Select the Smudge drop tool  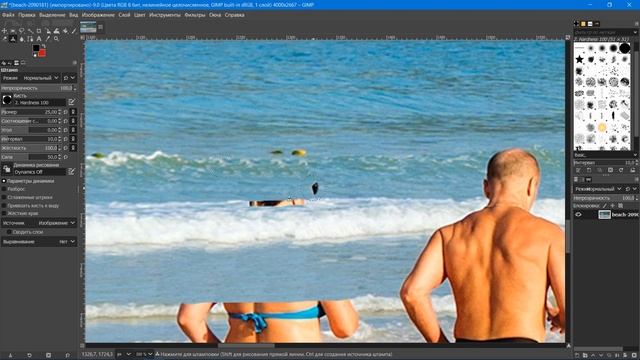click(x=22, y=39)
